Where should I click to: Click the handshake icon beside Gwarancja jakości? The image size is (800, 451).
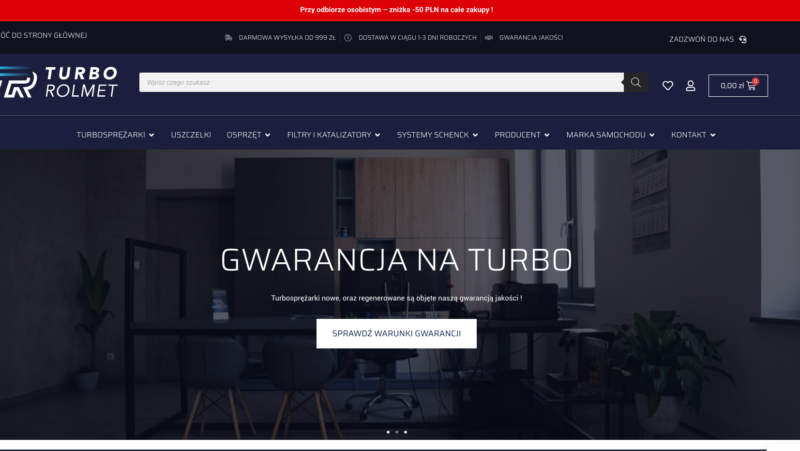(x=489, y=38)
